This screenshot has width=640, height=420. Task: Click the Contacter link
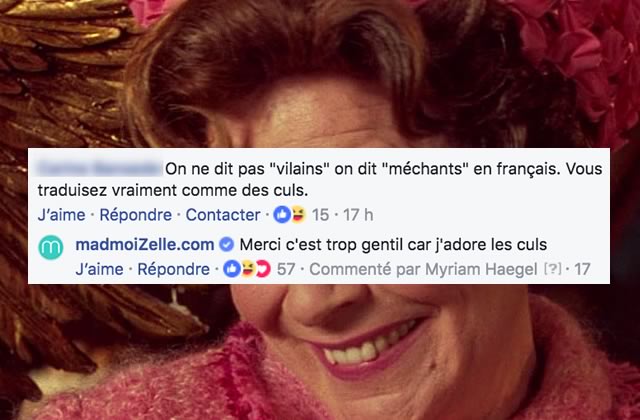click(223, 215)
